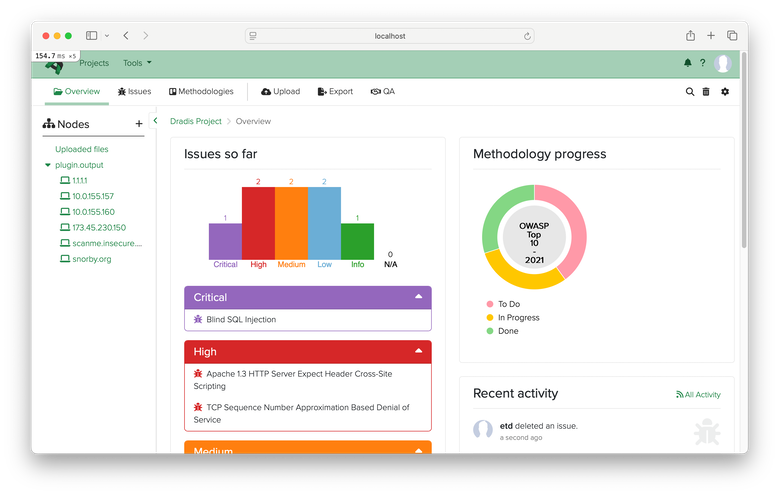The height and width of the screenshot is (495, 780).
Task: Open the Apache 1.3 HTTP Server Expect Header issue
Action: pos(293,380)
